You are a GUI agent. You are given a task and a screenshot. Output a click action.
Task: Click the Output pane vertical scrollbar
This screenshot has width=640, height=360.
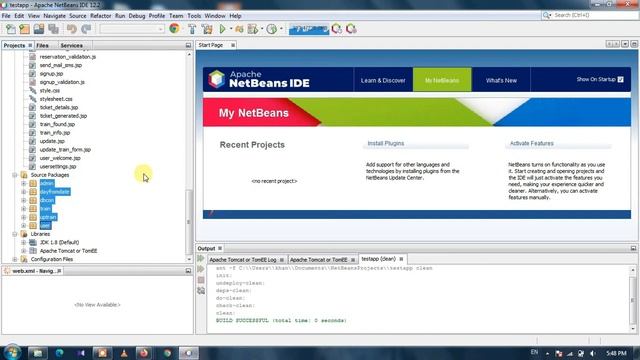click(x=633, y=299)
